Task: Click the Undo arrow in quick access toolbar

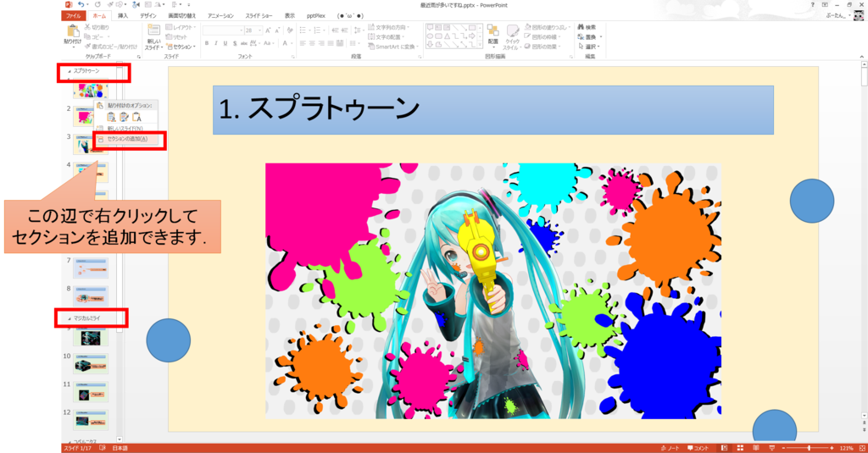Action: [x=81, y=4]
